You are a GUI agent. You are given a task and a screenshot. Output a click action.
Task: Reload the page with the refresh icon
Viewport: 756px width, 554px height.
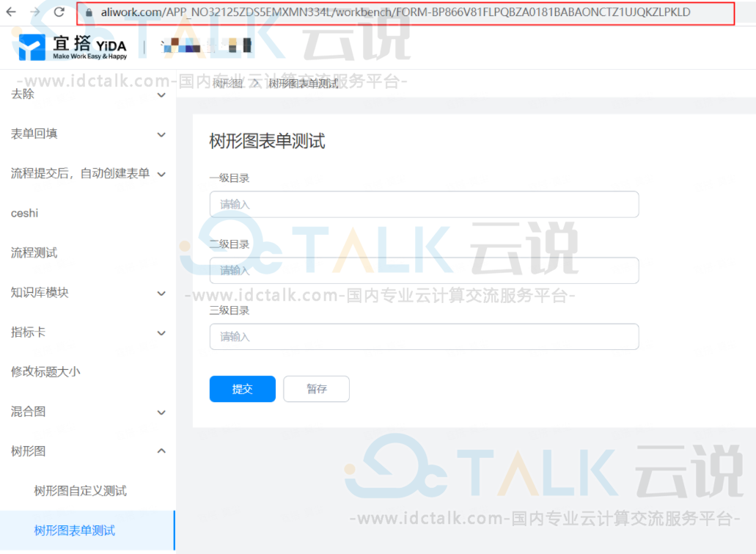tap(59, 12)
